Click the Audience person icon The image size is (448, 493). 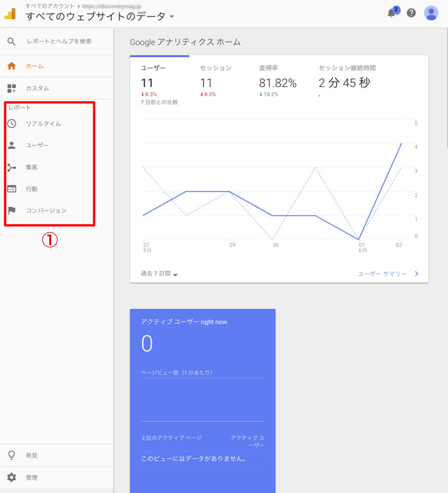(12, 145)
